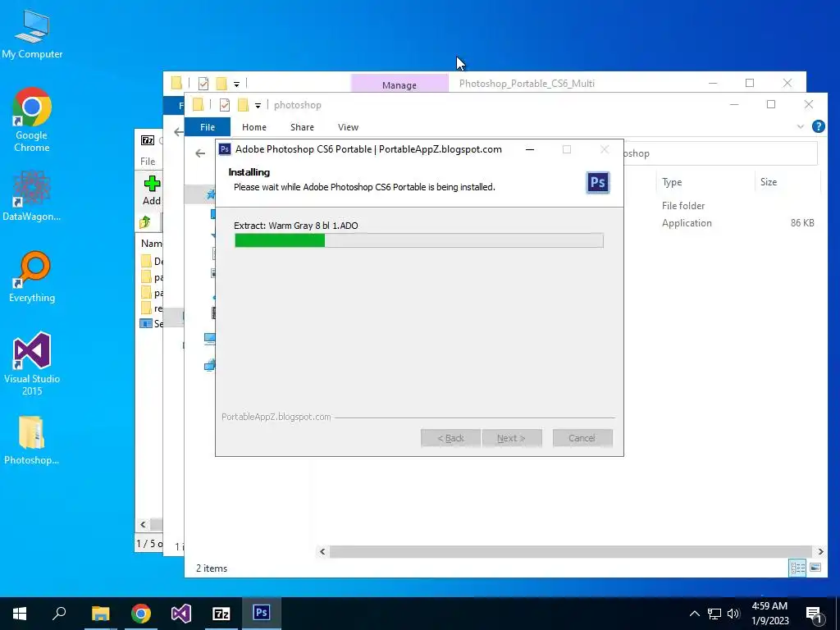The image size is (840, 630).
Task: Open quick access dropdown in Photoshop_Portable_CS6_Multi window
Action: pyautogui.click(x=236, y=84)
